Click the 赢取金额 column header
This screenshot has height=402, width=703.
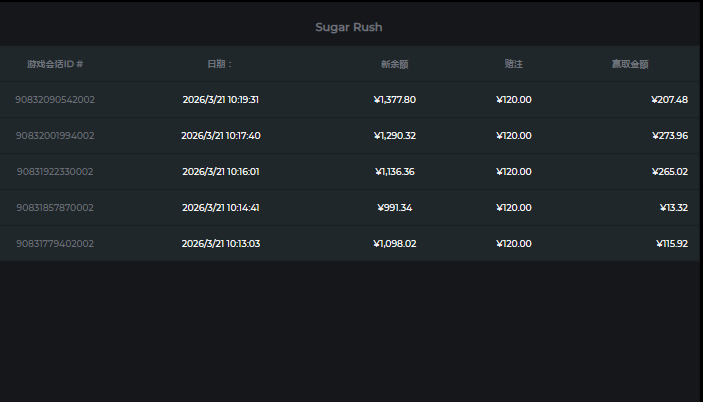630,64
